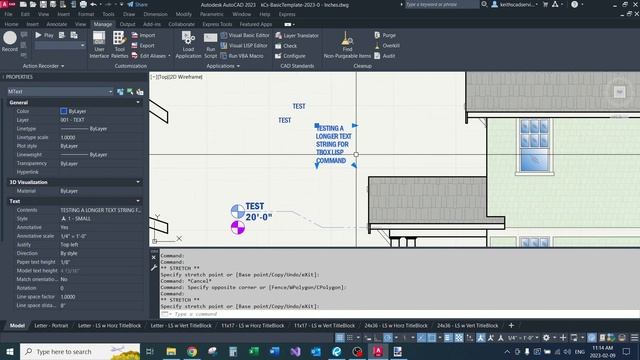
Task: Switch to the Home ribbon tab
Action: coord(11,24)
